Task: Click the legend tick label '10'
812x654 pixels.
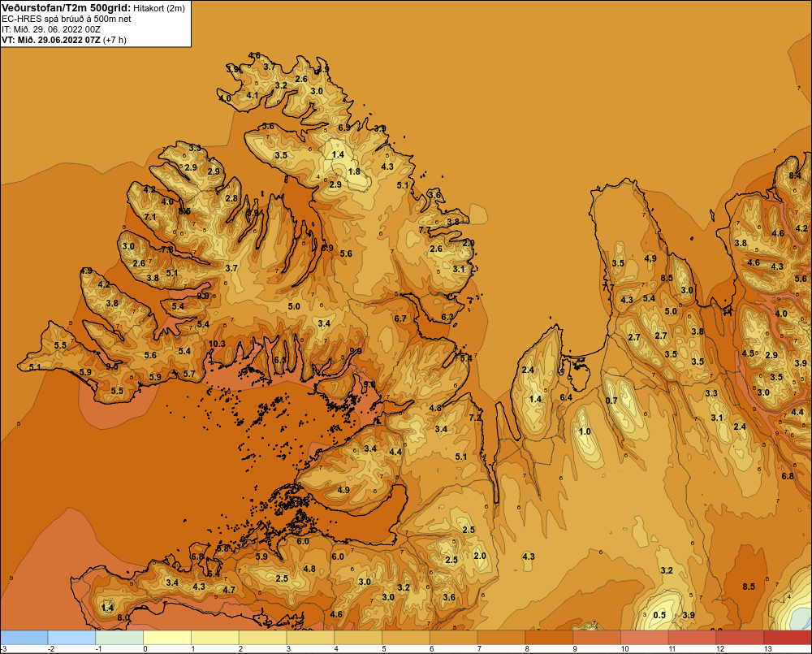Action: pyautogui.click(x=624, y=649)
